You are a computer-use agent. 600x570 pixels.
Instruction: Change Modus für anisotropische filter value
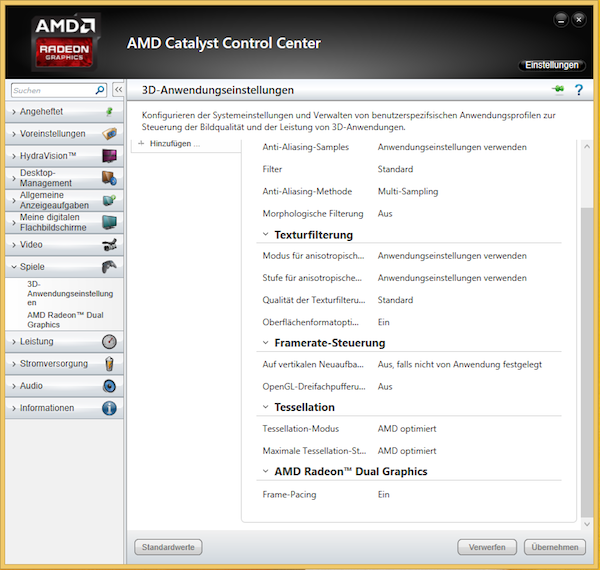coord(452,256)
